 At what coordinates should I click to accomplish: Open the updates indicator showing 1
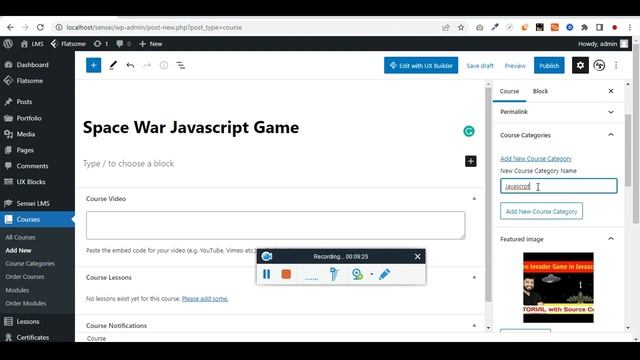click(101, 44)
